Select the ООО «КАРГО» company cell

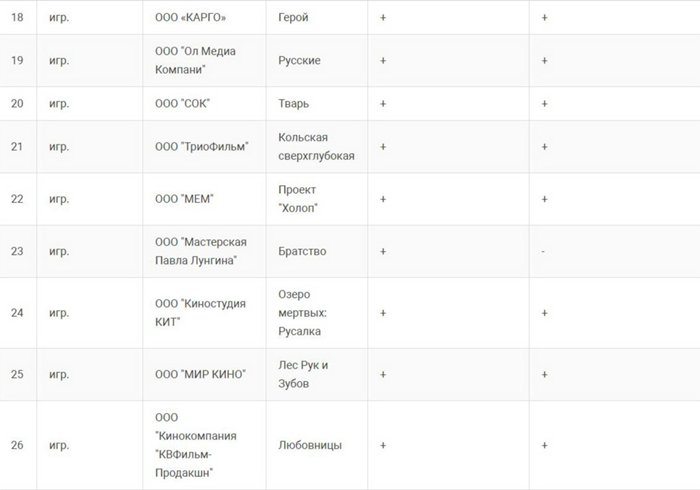point(204,17)
